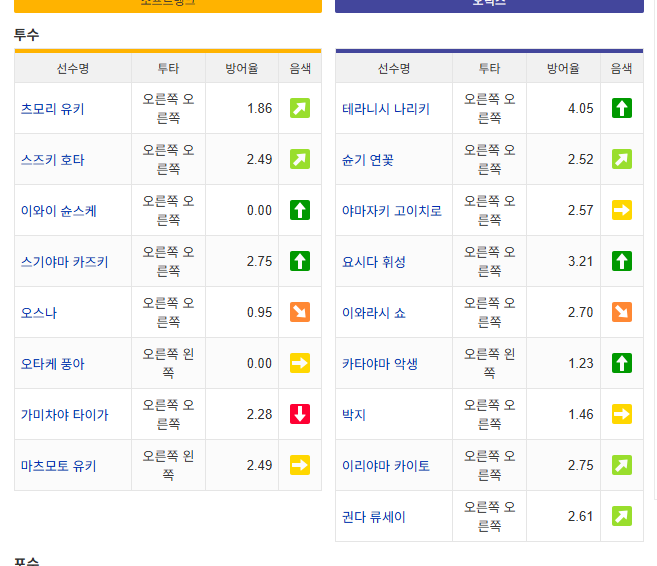Open player link 마츠모토 유키
The width and height of the screenshot is (657, 566).
[x=59, y=466]
